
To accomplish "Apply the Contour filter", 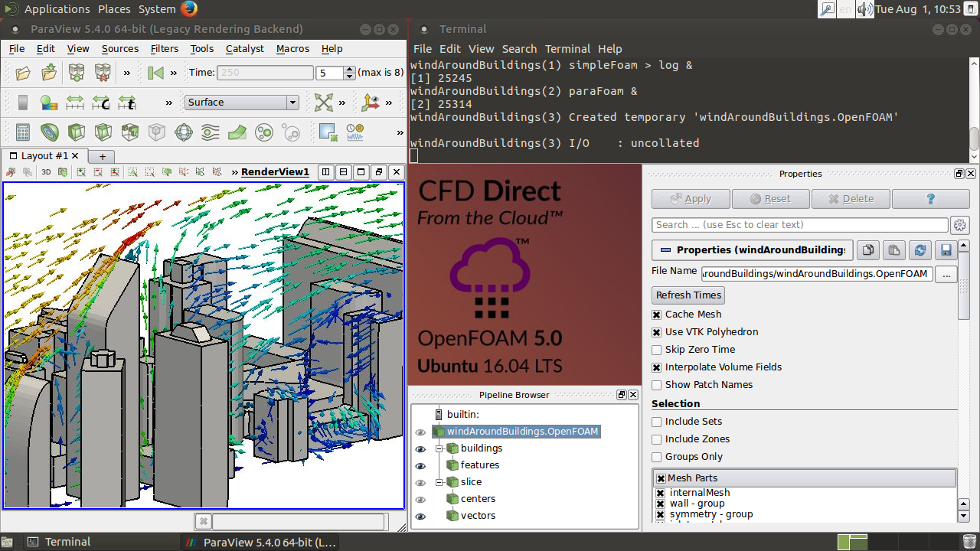I will 50,132.
